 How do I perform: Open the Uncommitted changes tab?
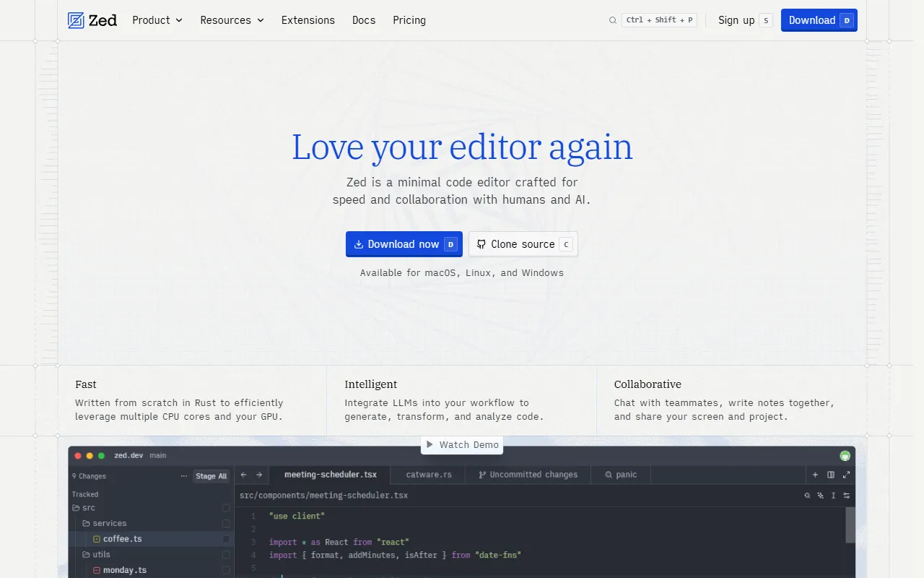click(528, 475)
